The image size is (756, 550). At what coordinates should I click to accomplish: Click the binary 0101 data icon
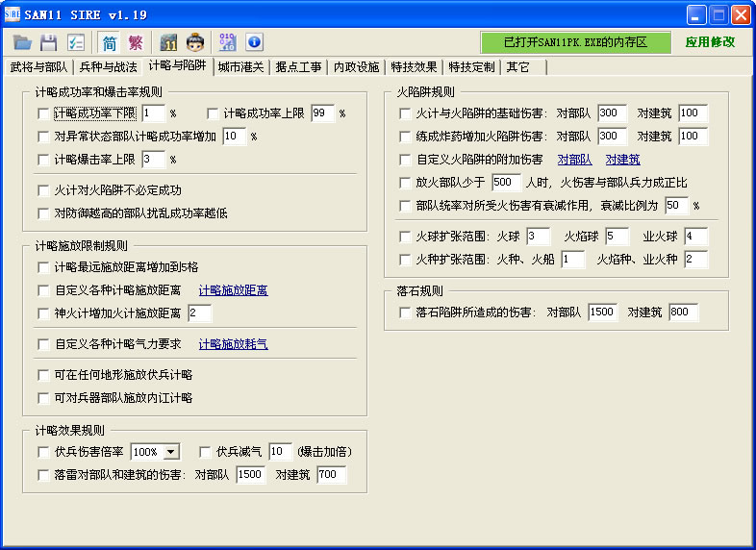[x=227, y=42]
